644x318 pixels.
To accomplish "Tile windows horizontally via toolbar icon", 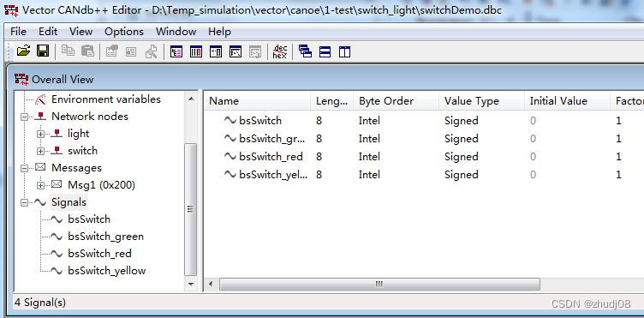I will pos(325,51).
